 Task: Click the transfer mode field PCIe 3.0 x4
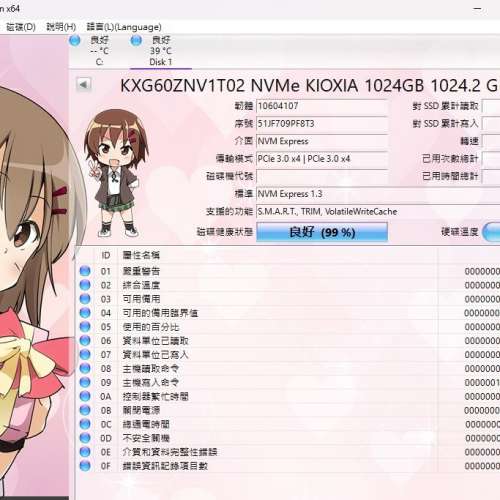tap(322, 159)
